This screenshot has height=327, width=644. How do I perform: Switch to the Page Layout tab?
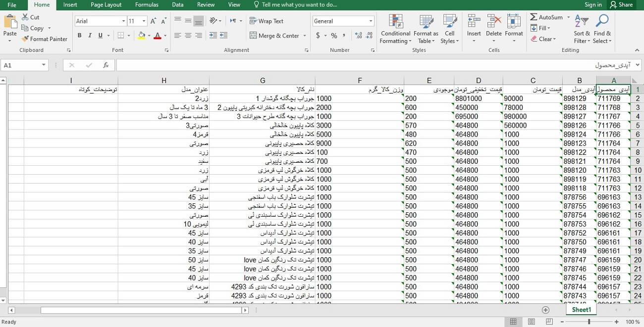click(106, 5)
